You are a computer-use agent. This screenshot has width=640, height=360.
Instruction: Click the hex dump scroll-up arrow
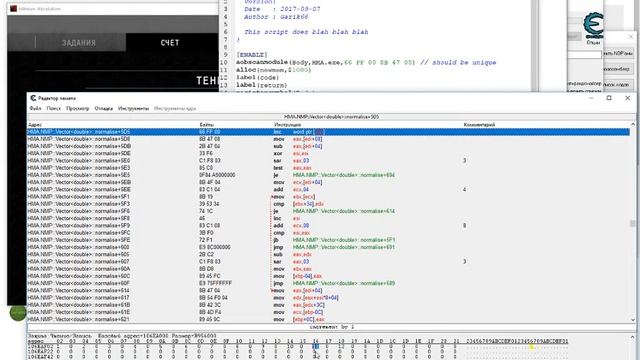click(x=633, y=337)
